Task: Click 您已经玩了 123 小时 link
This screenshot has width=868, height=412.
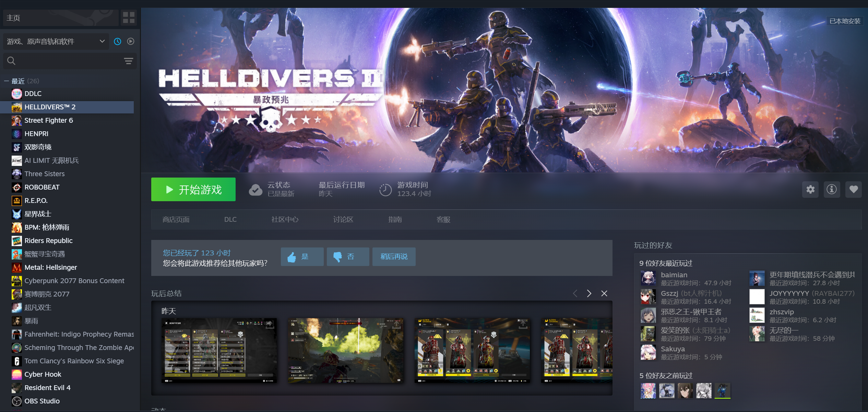Action: pyautogui.click(x=197, y=253)
